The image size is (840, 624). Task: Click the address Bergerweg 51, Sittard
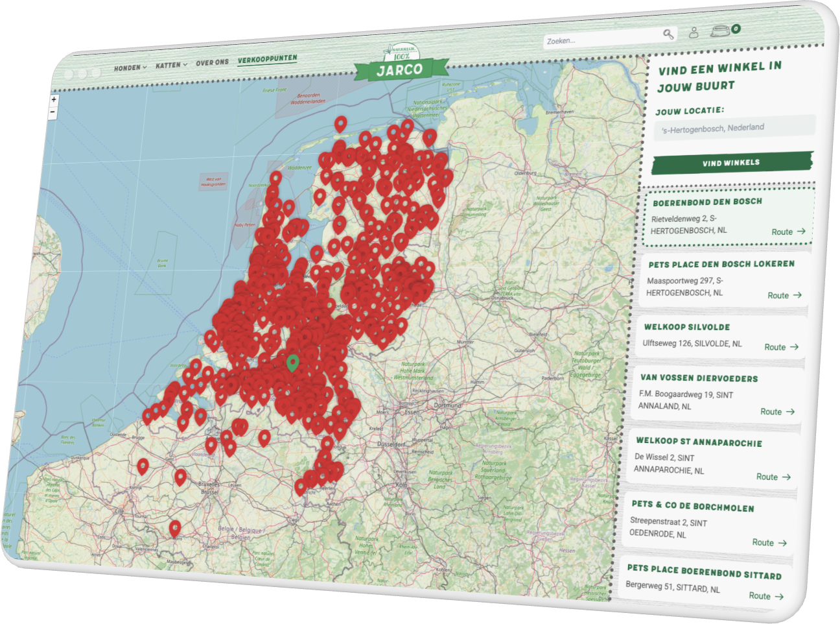pos(673,587)
